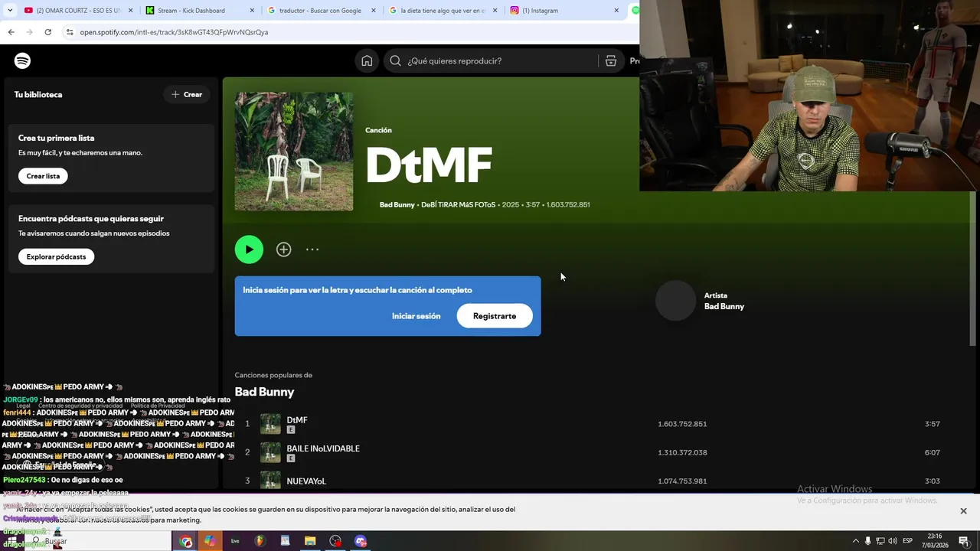The image size is (980, 551).
Task: Click the Regístrarte button
Action: tap(495, 316)
